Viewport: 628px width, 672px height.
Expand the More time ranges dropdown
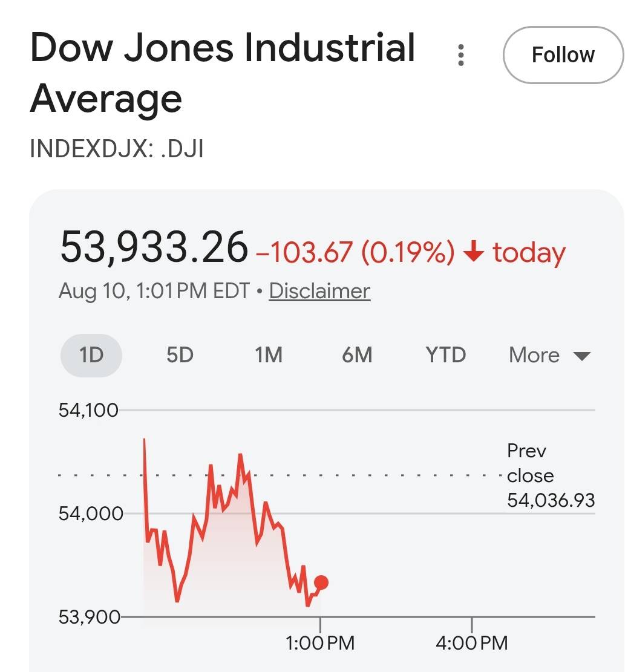[549, 355]
